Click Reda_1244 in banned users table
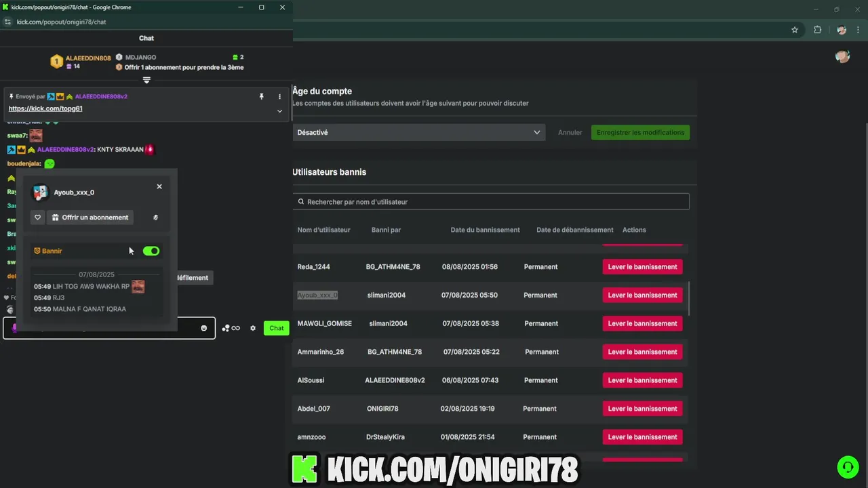This screenshot has width=868, height=488. click(x=313, y=267)
